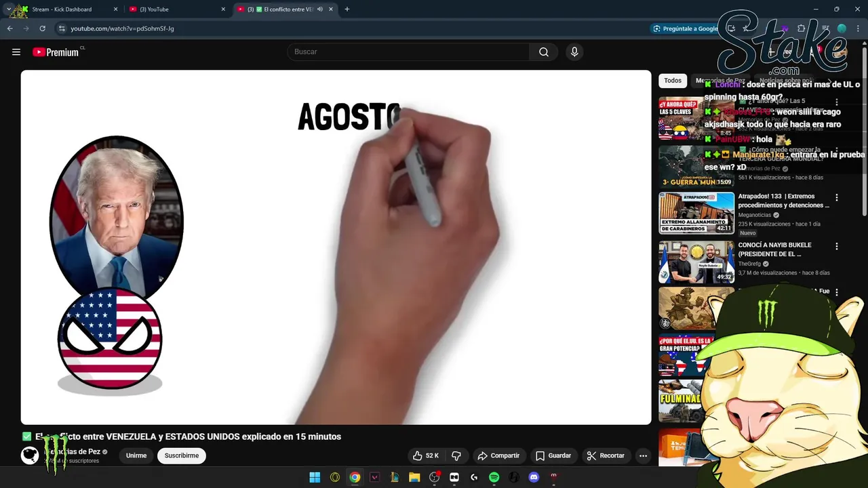Open Google Chrome from taskbar
Image resolution: width=868 pixels, height=488 pixels.
pyautogui.click(x=355, y=477)
